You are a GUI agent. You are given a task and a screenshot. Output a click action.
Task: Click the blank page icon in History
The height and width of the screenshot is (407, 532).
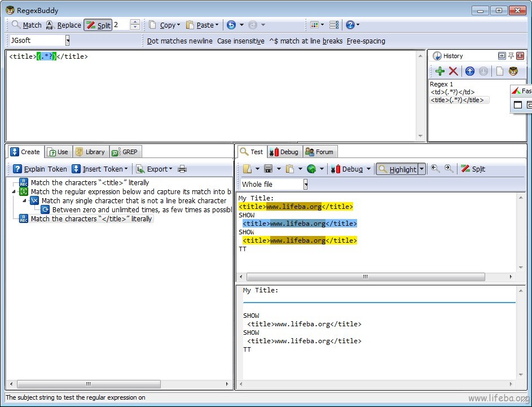click(x=499, y=71)
